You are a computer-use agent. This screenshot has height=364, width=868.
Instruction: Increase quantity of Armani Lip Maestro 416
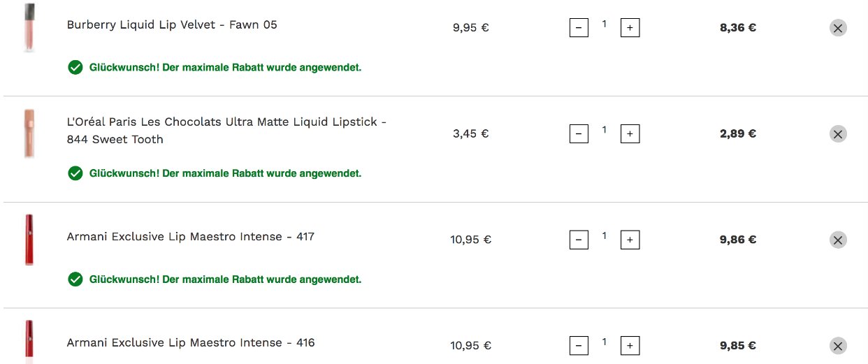click(x=630, y=346)
